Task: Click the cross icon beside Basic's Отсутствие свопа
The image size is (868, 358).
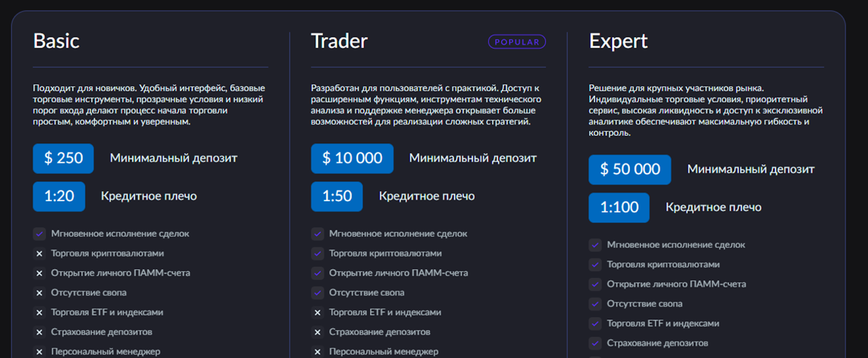Action: [x=39, y=293]
